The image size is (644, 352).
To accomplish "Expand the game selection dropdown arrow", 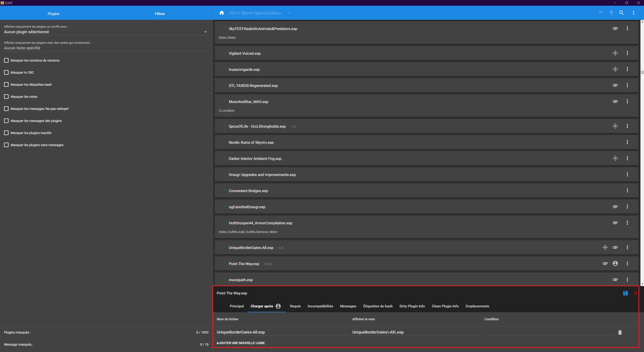I will 288,13.
